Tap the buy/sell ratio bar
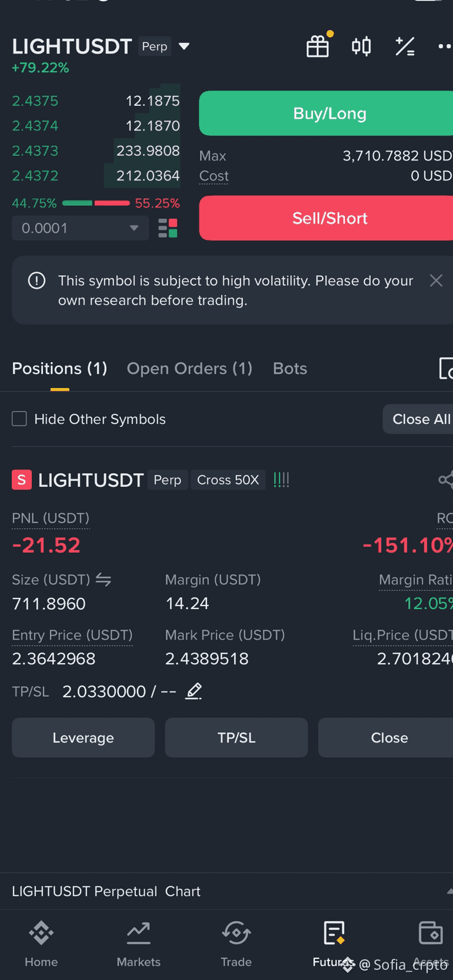The image size is (453, 980). tap(96, 203)
